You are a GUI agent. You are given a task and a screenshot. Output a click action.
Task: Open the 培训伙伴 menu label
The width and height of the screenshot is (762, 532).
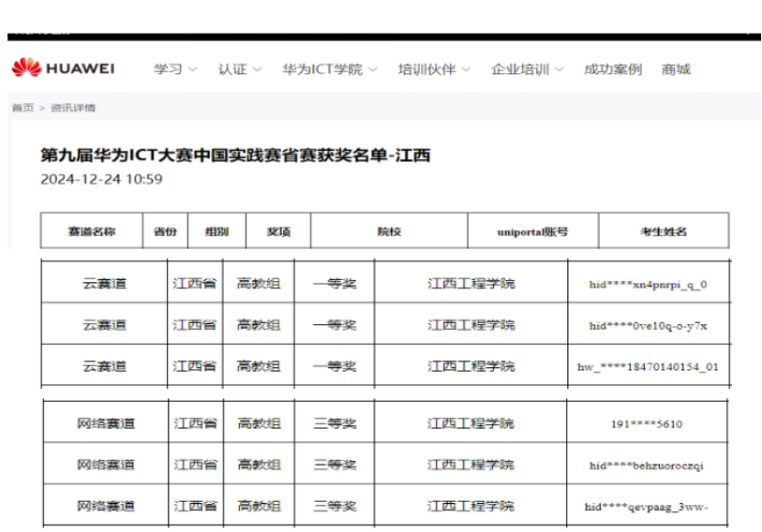(x=427, y=69)
